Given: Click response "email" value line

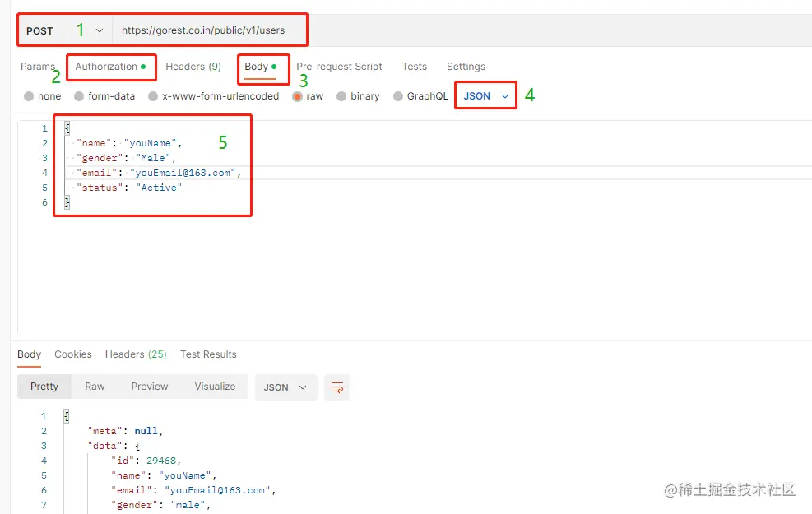Looking at the screenshot, I should point(193,490).
